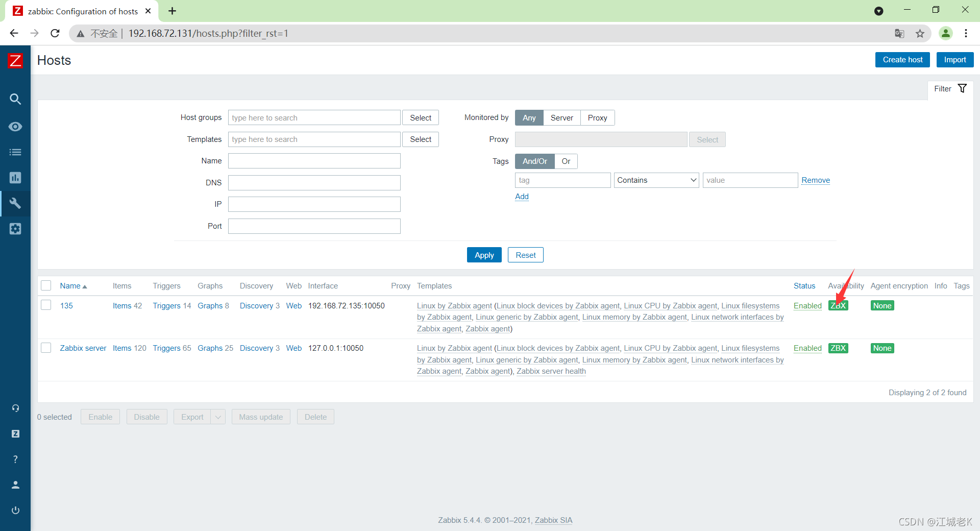Focus the Name filter field

point(314,161)
